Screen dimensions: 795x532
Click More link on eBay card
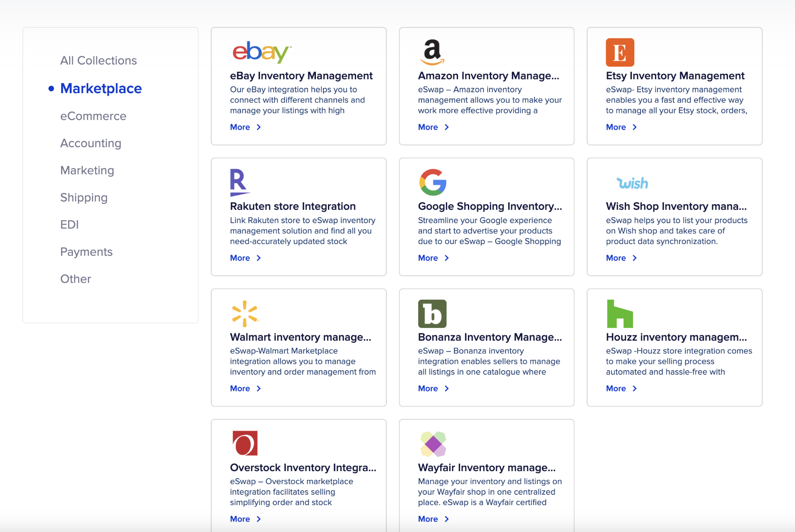pos(246,127)
